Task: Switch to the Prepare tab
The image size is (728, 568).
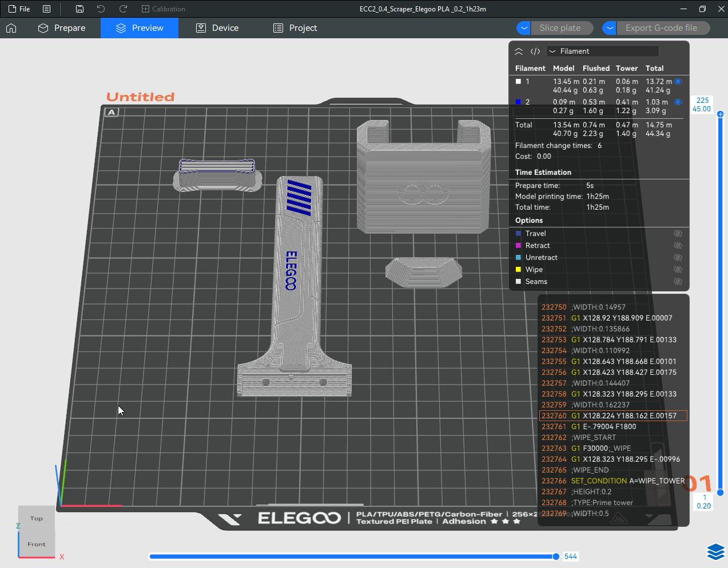Action: 62,28
